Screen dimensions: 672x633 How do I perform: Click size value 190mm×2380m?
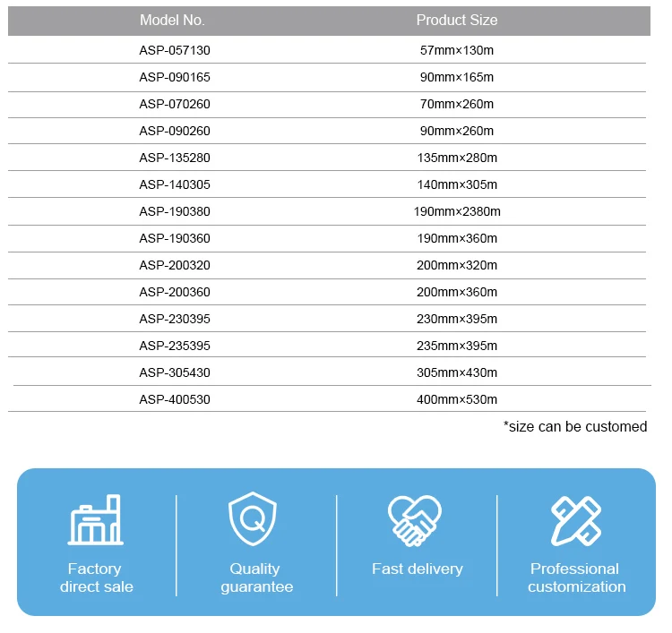(x=457, y=211)
